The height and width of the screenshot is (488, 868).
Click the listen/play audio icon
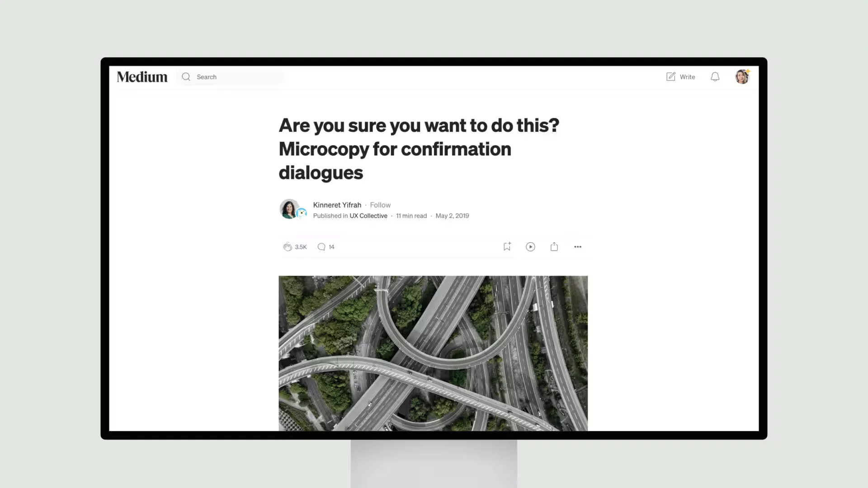tap(531, 247)
